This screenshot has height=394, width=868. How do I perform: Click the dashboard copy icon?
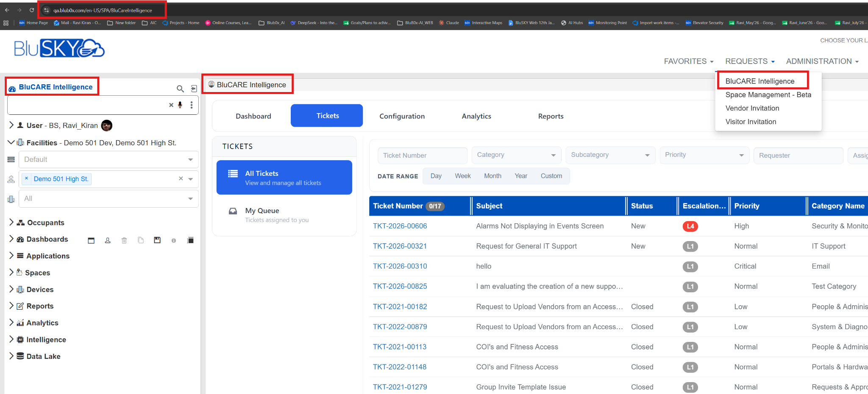point(141,240)
